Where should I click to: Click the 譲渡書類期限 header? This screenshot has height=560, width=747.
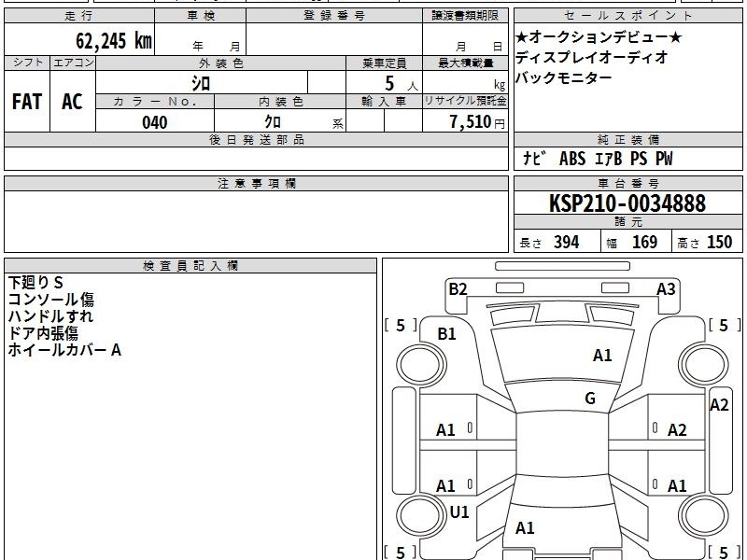coord(465,16)
